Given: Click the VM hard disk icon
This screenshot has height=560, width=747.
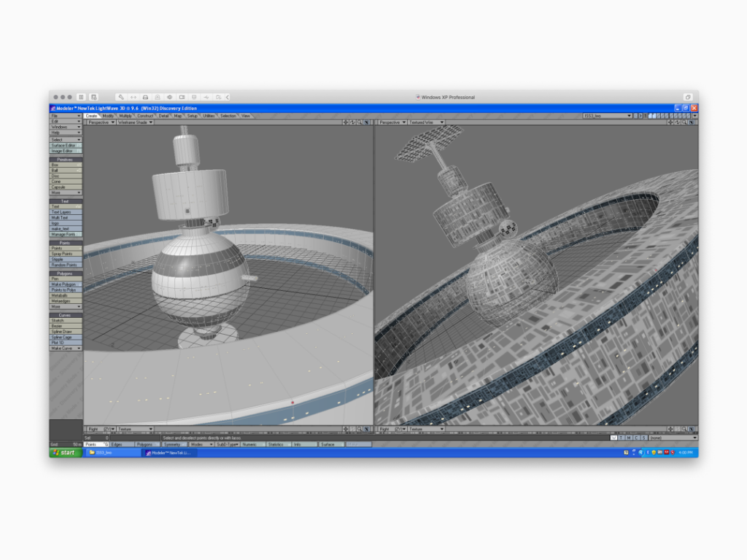Looking at the screenshot, I should click(145, 97).
